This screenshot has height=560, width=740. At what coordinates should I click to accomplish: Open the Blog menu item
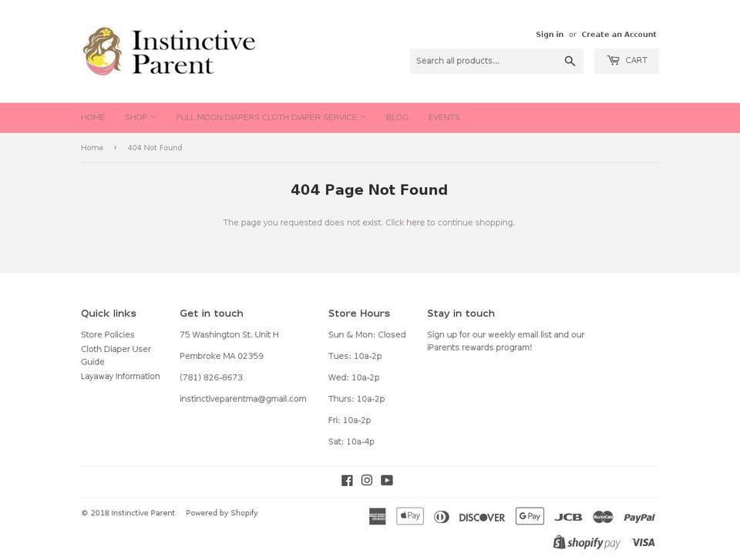(397, 118)
